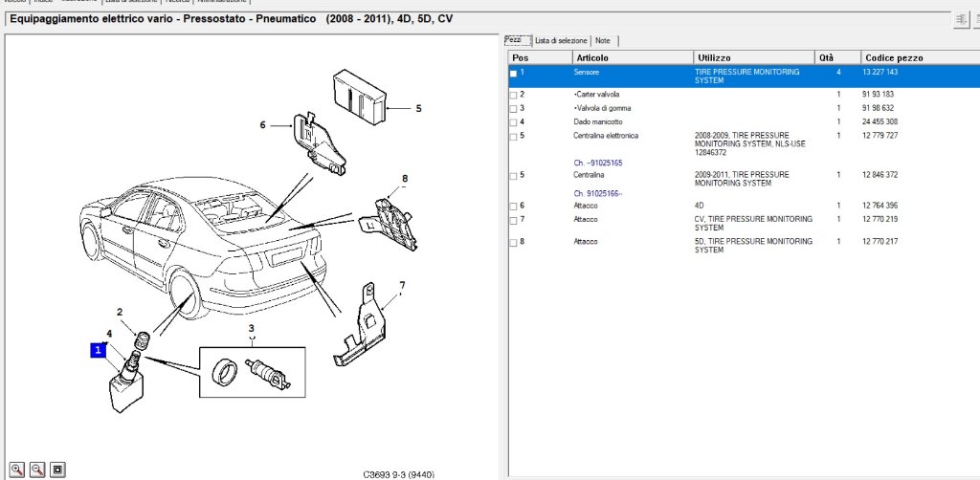
Task: Click the Articolo column header
Action: point(591,57)
